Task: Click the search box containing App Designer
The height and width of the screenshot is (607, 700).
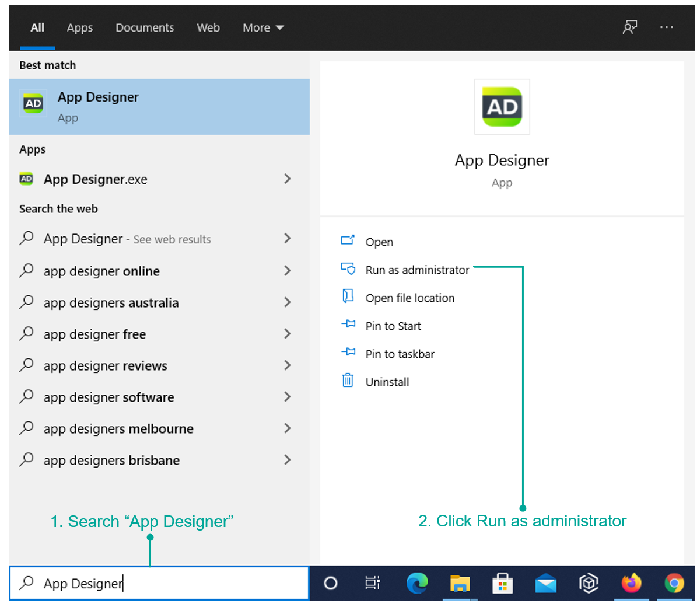Action: [x=159, y=583]
